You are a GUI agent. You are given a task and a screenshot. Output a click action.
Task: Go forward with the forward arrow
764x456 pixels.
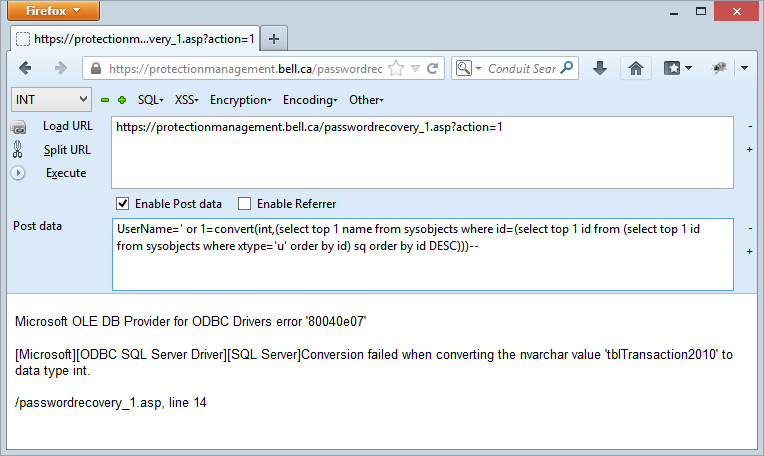pyautogui.click(x=60, y=68)
